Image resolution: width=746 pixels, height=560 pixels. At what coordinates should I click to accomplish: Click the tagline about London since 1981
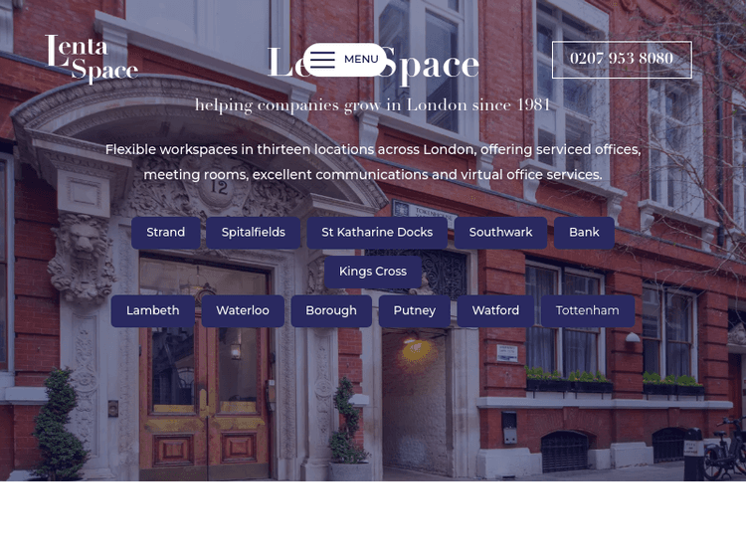(373, 105)
